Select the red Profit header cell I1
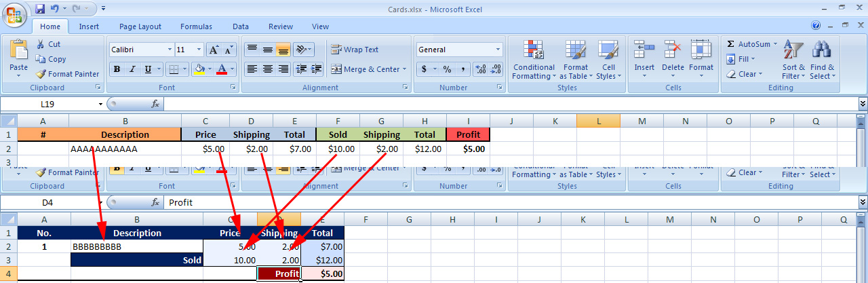The image size is (868, 283). pos(468,134)
